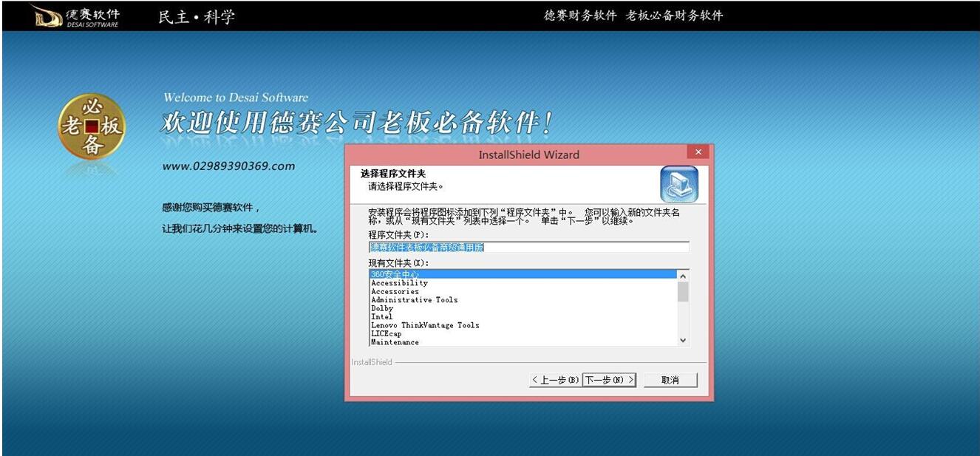Click the Desai Software logo in the banner
This screenshot has height=456, width=980.
click(75, 16)
